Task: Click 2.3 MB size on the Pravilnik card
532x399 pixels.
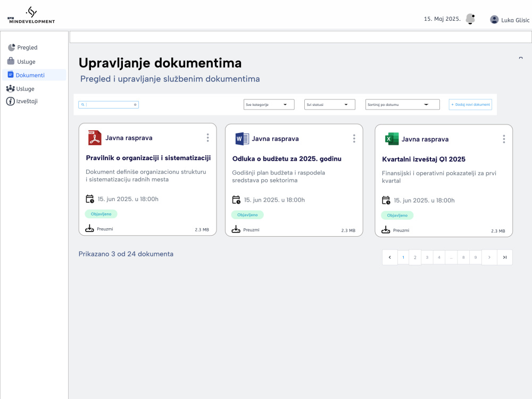Action: [202, 230]
